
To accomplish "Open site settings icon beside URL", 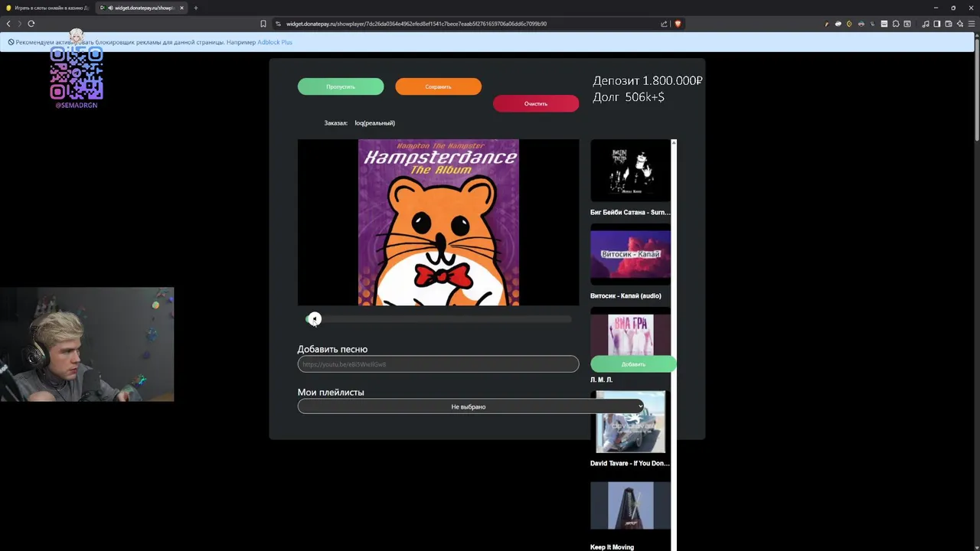I will click(279, 24).
